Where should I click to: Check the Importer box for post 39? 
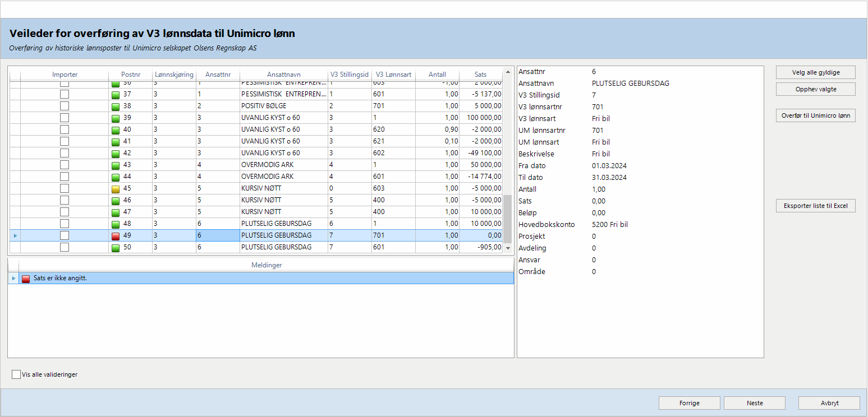coord(65,118)
